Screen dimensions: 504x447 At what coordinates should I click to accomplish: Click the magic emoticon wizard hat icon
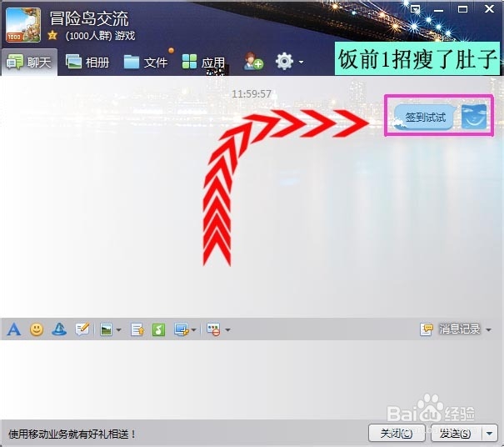[x=59, y=329]
